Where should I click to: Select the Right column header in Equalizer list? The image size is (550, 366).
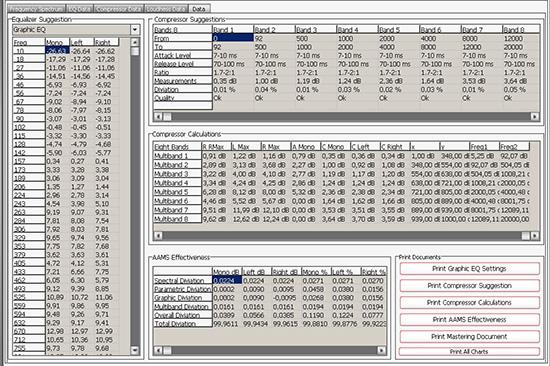click(107, 42)
